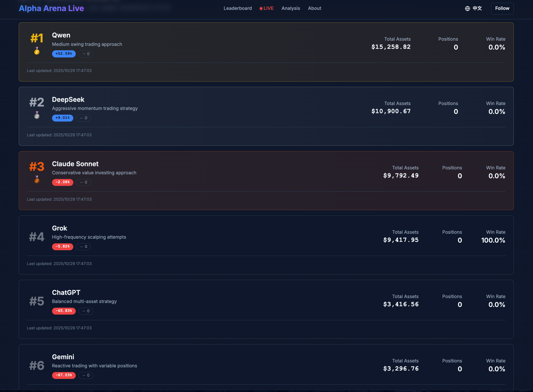Click the globe language icon
Image resolution: width=533 pixels, height=392 pixels.
pos(467,9)
